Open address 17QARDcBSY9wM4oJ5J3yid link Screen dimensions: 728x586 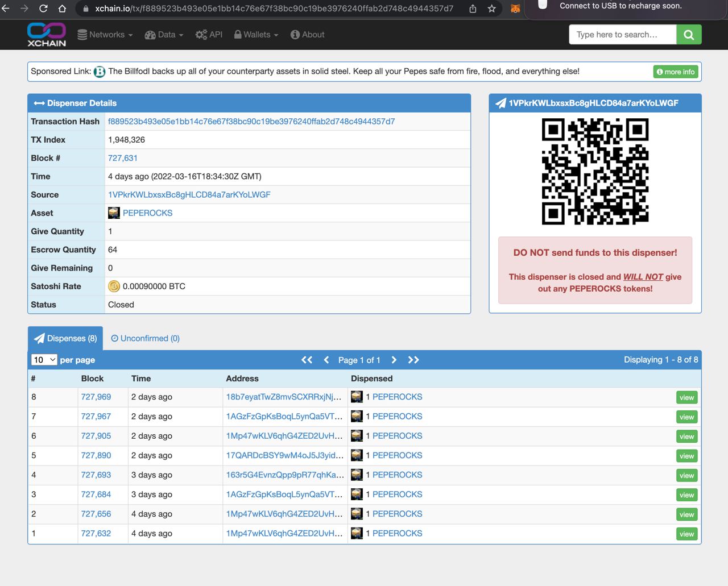tap(285, 455)
